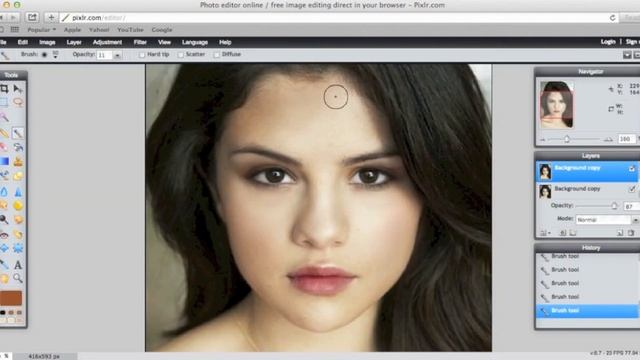Open the Edit menu
This screenshot has width=640, height=360.
[23, 42]
